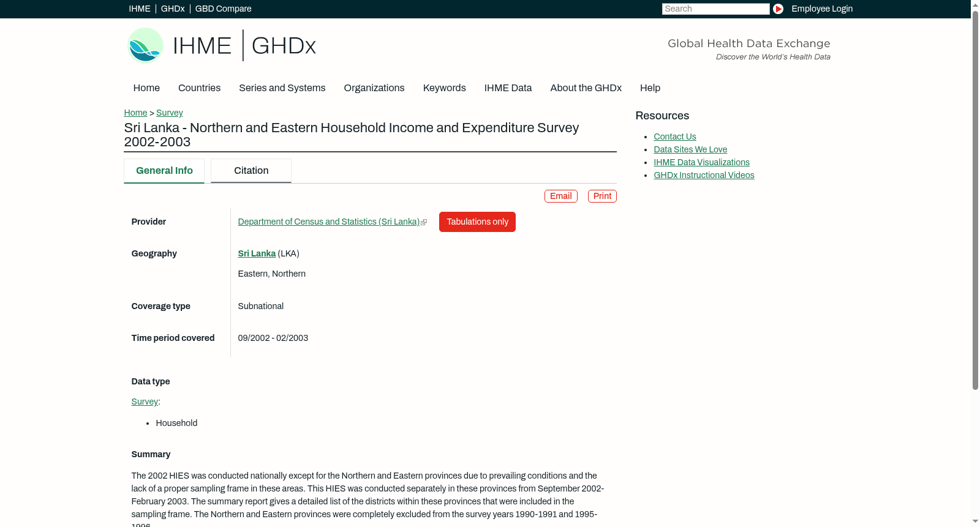The height and width of the screenshot is (527, 980).
Task: Click the 'Global Health Data Exchange' tagline
Action: coord(748,43)
